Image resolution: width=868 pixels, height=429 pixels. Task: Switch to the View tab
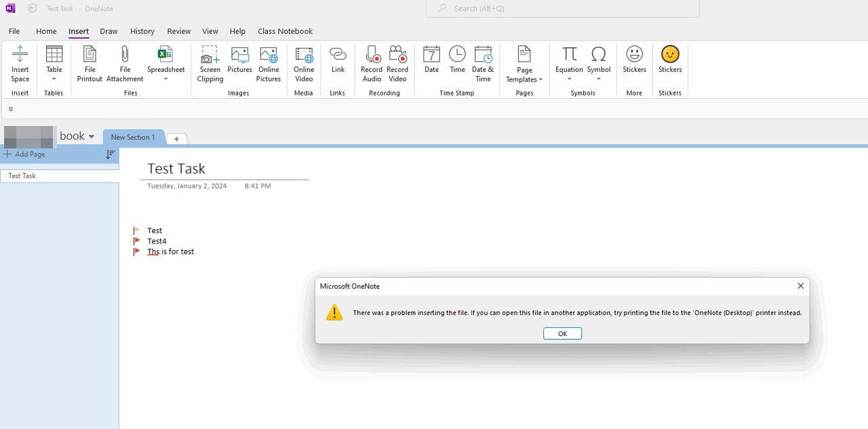(210, 31)
